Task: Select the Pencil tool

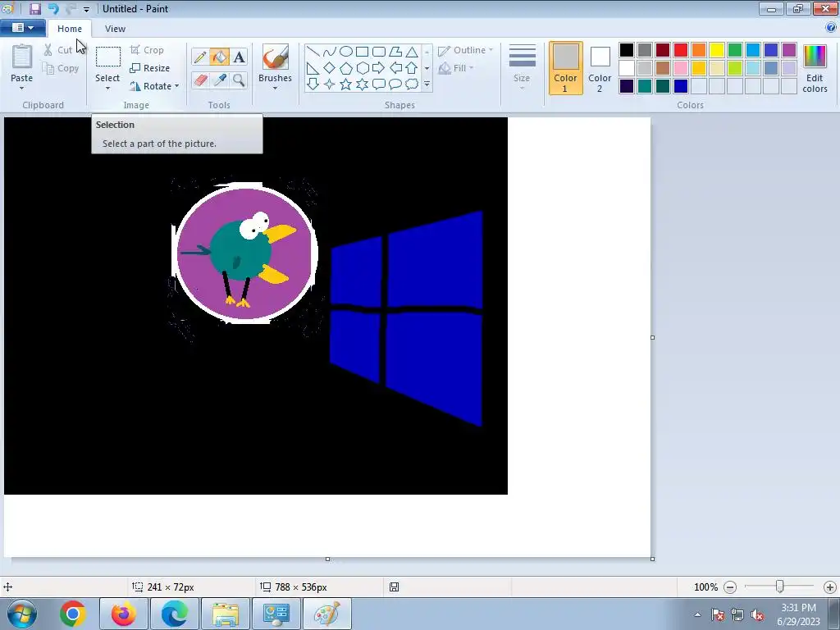Action: 200,57
